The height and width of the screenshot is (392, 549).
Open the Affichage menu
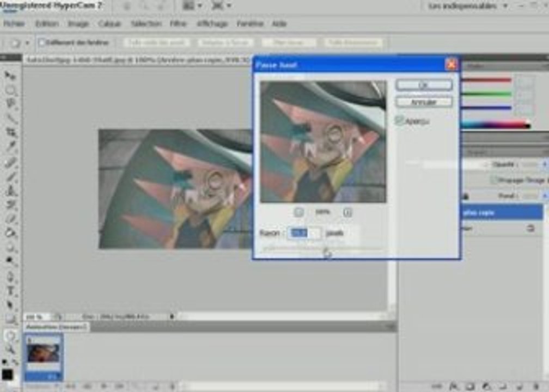(212, 24)
